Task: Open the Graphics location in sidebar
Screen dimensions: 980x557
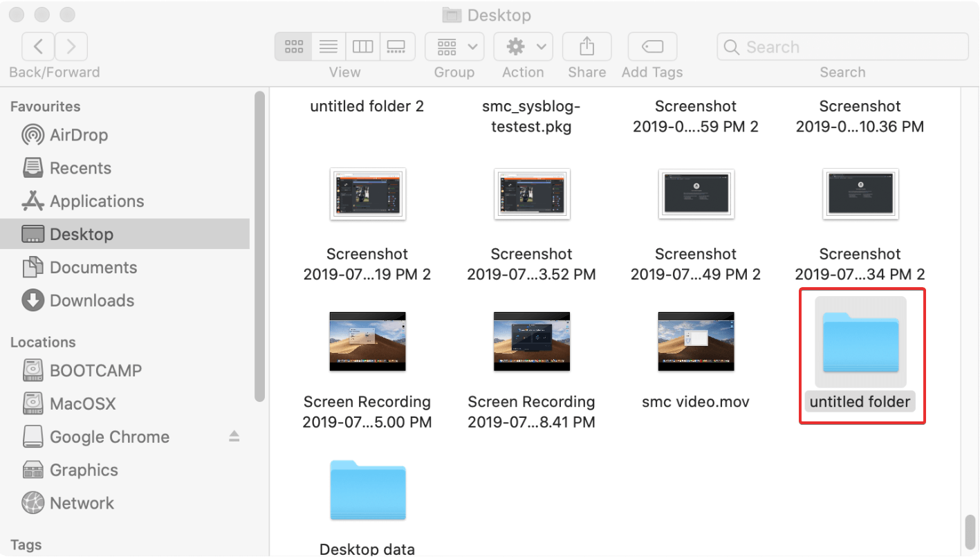Action: click(x=84, y=470)
